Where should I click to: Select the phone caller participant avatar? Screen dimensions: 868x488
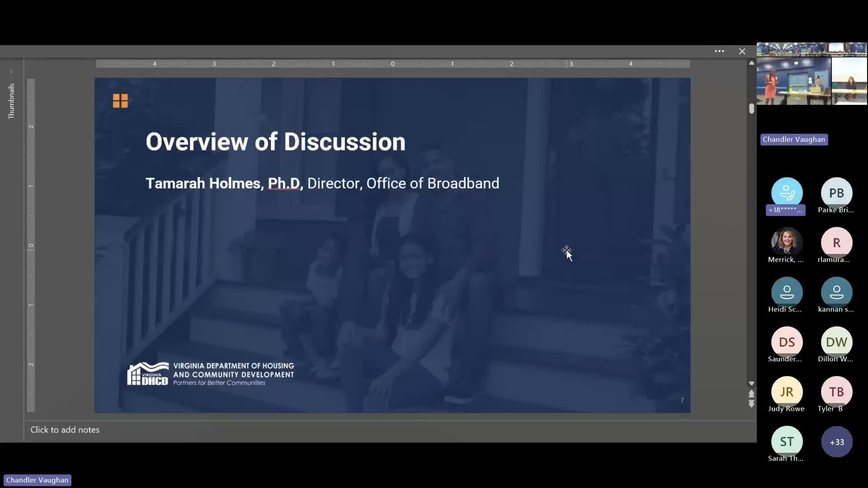(x=787, y=193)
